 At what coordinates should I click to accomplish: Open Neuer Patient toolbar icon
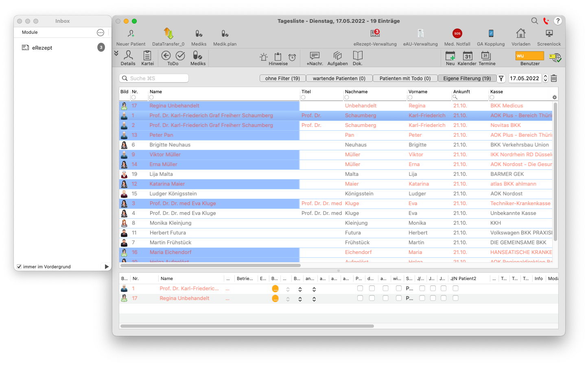(131, 34)
